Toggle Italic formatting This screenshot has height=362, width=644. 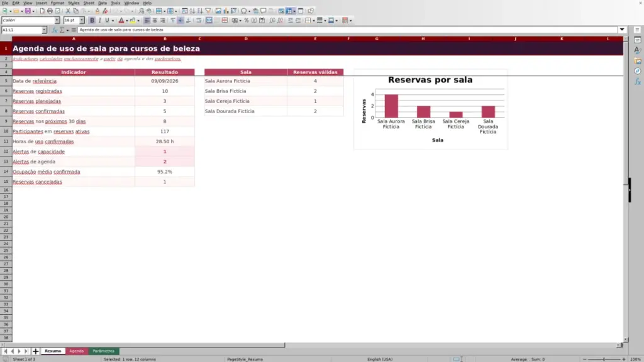click(99, 21)
